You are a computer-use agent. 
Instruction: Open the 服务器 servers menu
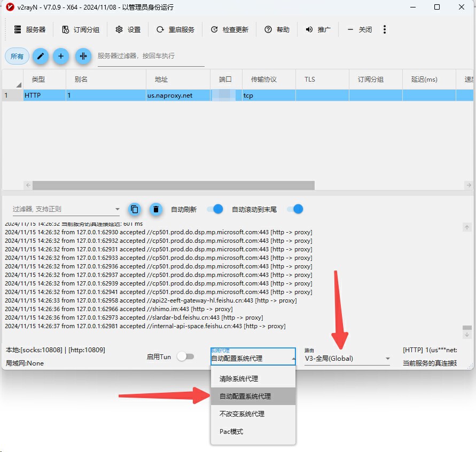click(30, 29)
